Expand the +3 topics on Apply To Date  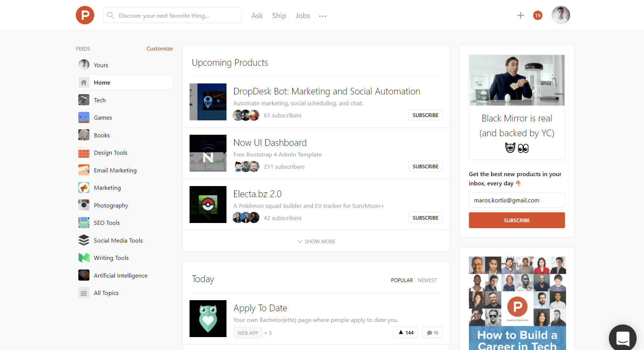[x=268, y=333]
